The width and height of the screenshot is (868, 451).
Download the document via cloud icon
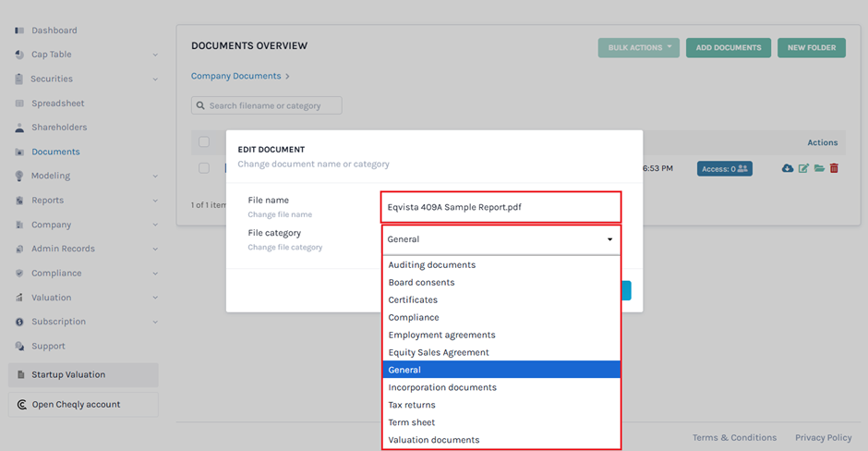click(788, 168)
